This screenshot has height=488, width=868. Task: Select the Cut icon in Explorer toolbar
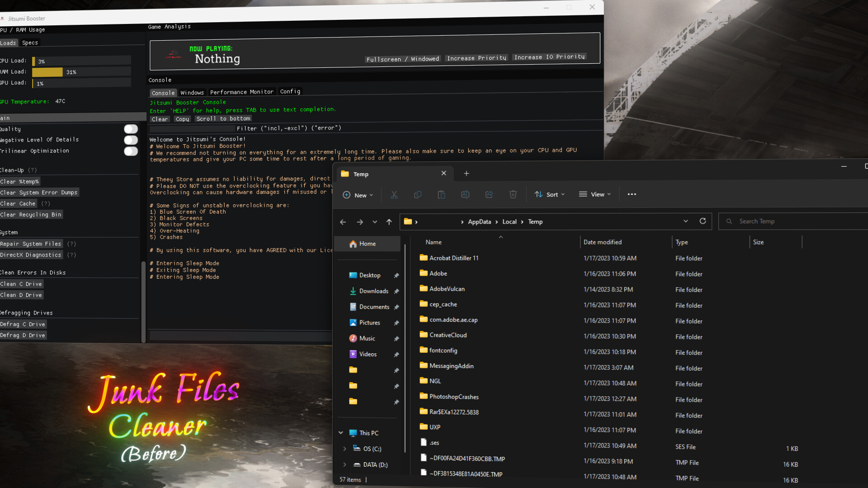click(x=394, y=194)
